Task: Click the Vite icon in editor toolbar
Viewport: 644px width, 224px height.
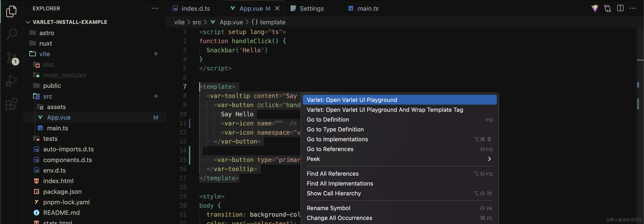Action: coord(595,8)
